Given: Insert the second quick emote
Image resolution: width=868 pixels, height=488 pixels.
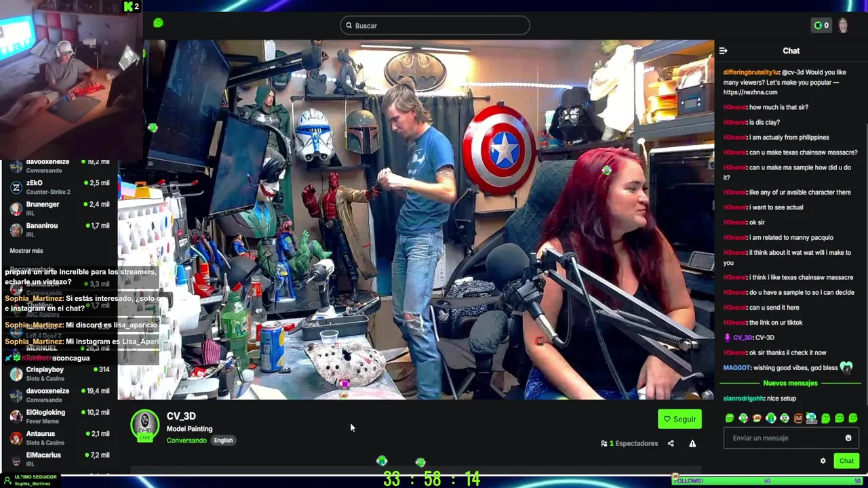Looking at the screenshot, I should coord(743,418).
